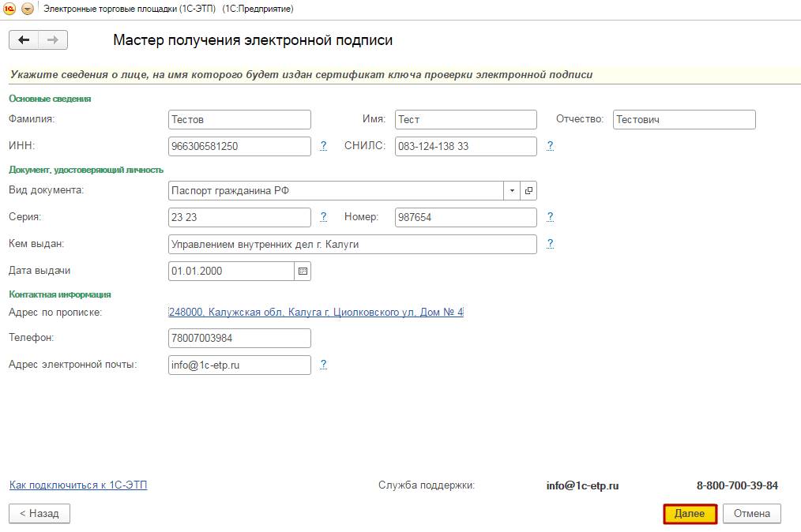The height and width of the screenshot is (532, 801).
Task: Open the calendar picker for Дата выдачи
Action: 303,271
